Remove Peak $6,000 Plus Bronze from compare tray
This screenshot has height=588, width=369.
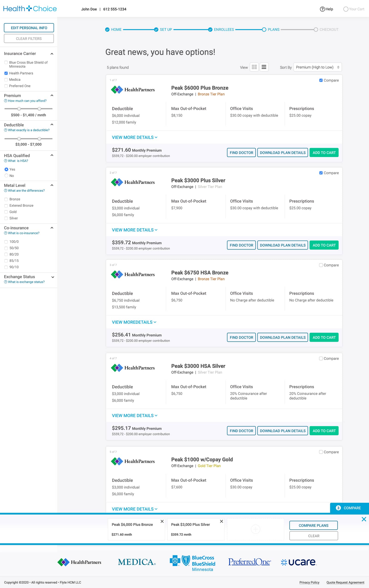click(162, 521)
